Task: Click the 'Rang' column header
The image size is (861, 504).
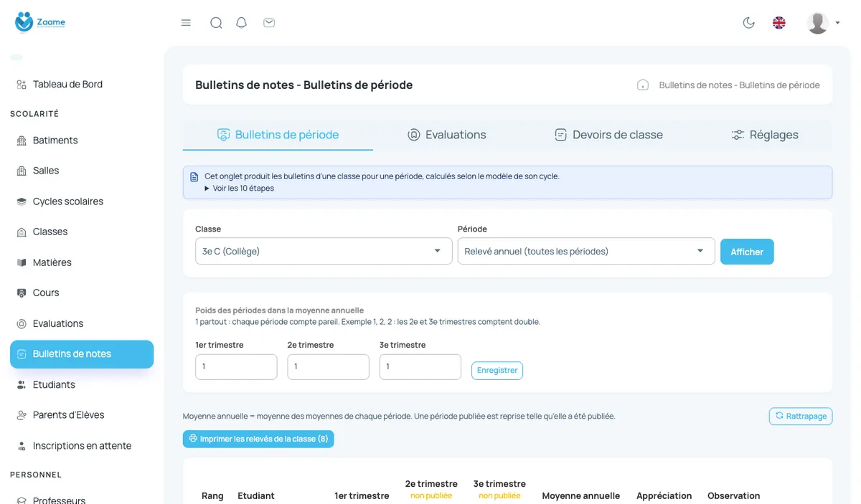Action: (x=212, y=496)
